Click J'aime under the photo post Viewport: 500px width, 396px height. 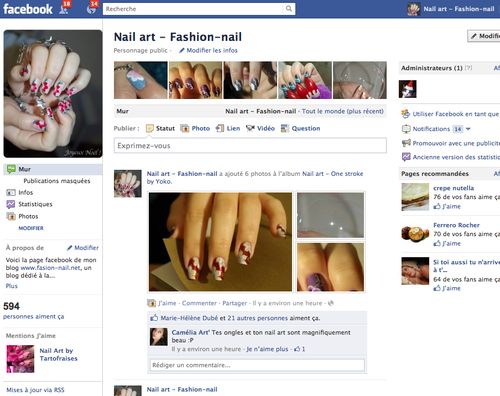(x=167, y=303)
